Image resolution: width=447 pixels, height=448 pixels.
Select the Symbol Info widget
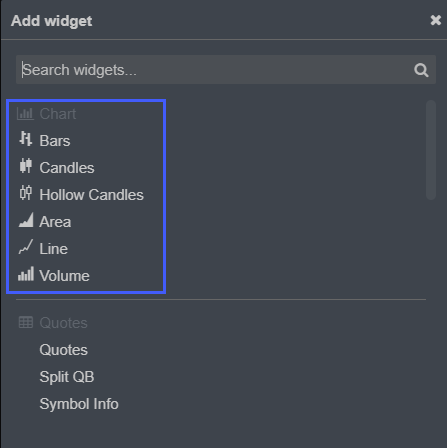(x=79, y=404)
